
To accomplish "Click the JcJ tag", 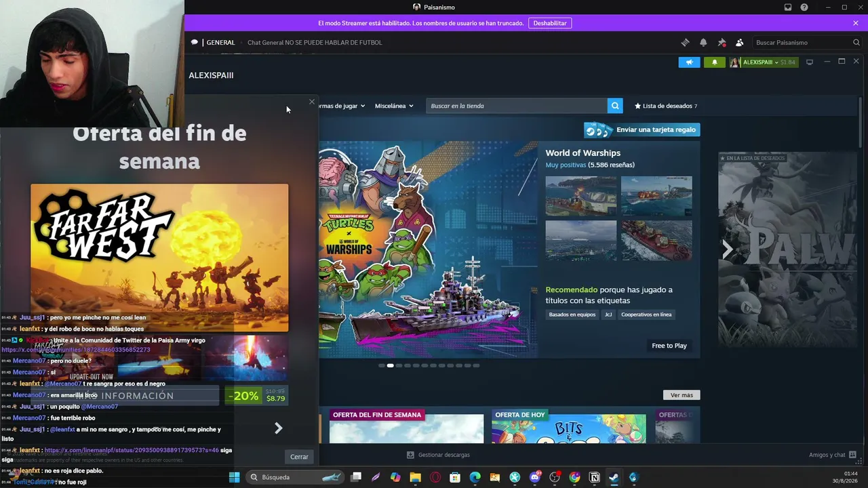I will click(608, 314).
